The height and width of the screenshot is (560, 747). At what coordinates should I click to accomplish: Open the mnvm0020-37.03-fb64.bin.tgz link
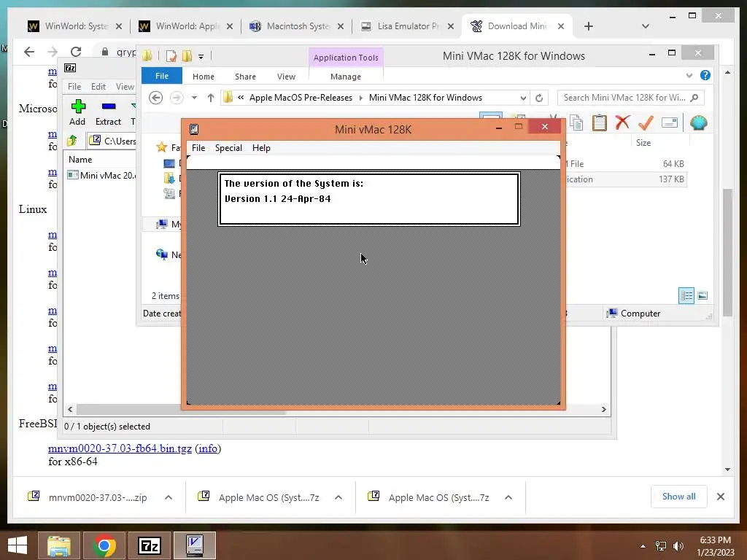point(120,448)
